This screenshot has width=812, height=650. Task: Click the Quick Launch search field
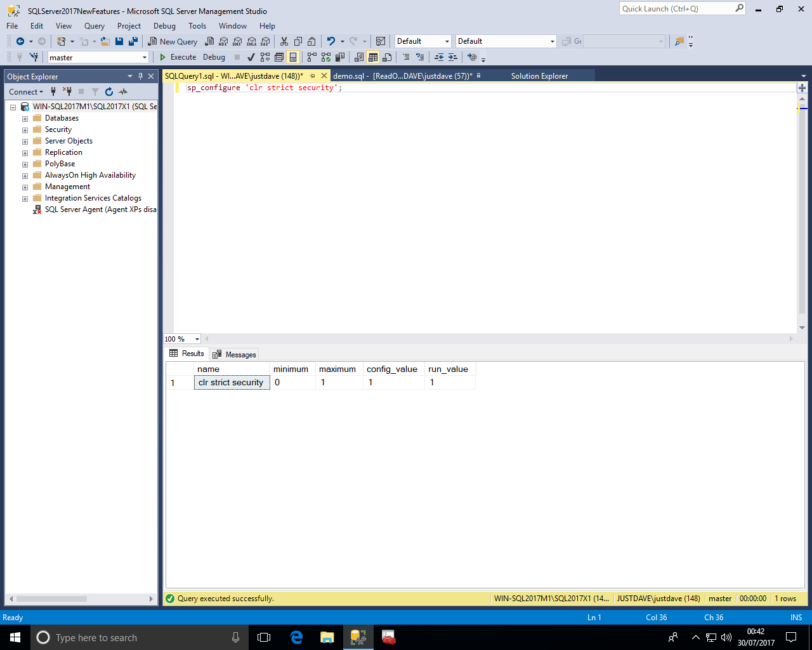point(676,9)
